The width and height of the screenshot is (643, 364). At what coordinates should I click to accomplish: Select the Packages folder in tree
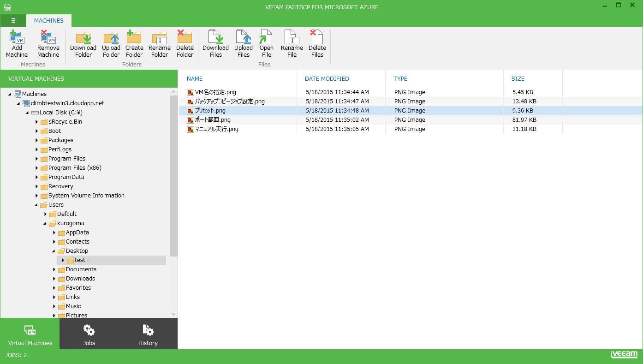(x=60, y=140)
